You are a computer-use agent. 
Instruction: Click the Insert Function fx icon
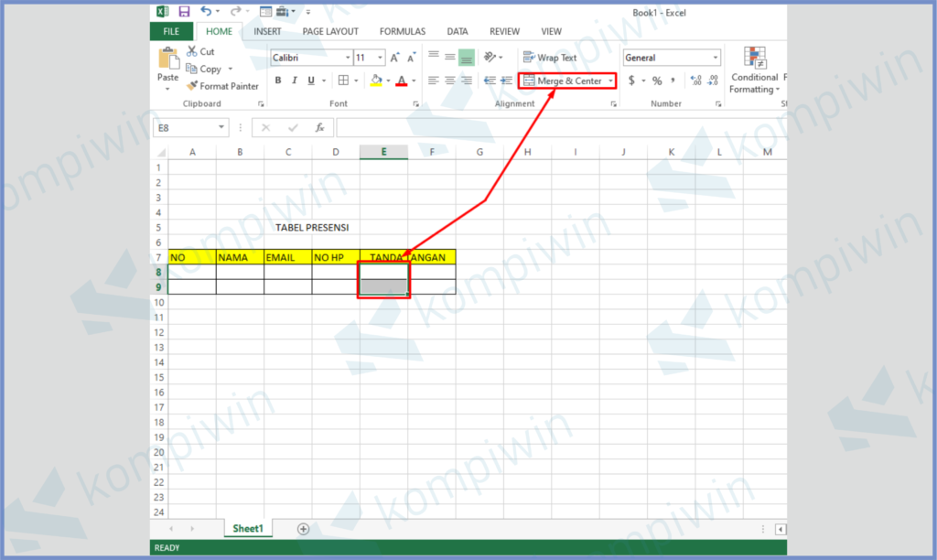319,128
